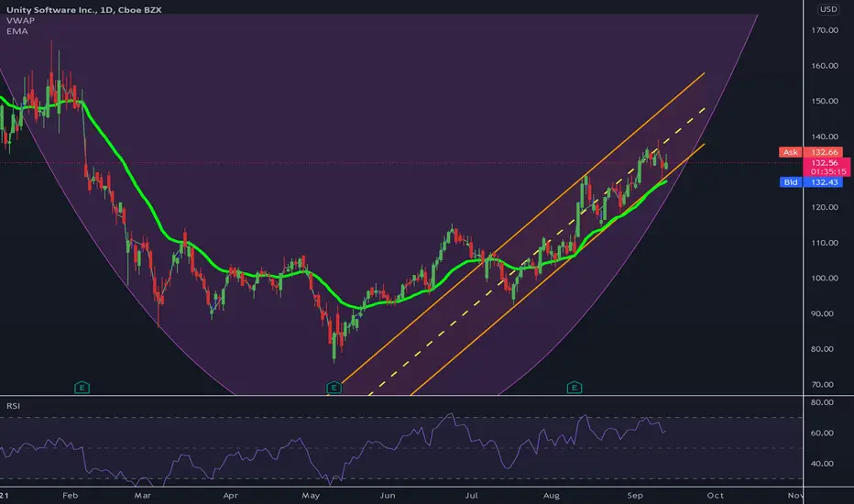Click the blue Bid price label
854x504 pixels.
tap(811, 182)
